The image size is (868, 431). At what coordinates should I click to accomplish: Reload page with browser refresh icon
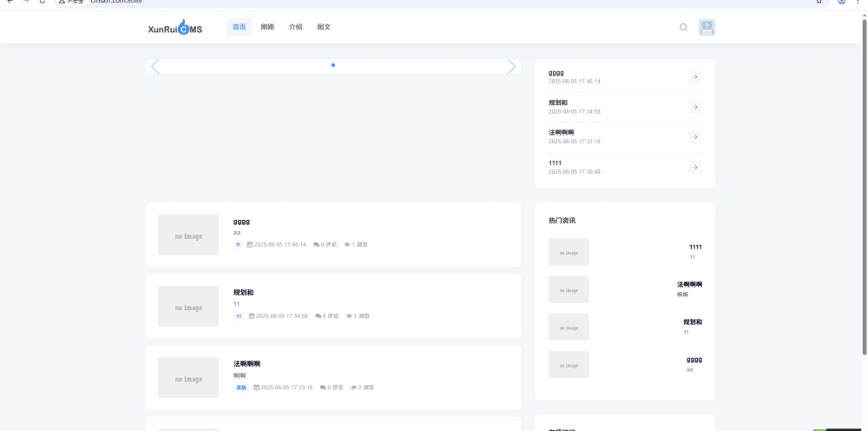tap(42, 2)
